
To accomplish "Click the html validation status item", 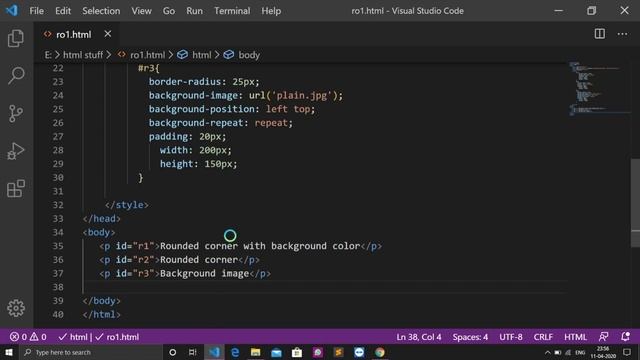I will 73,337.
